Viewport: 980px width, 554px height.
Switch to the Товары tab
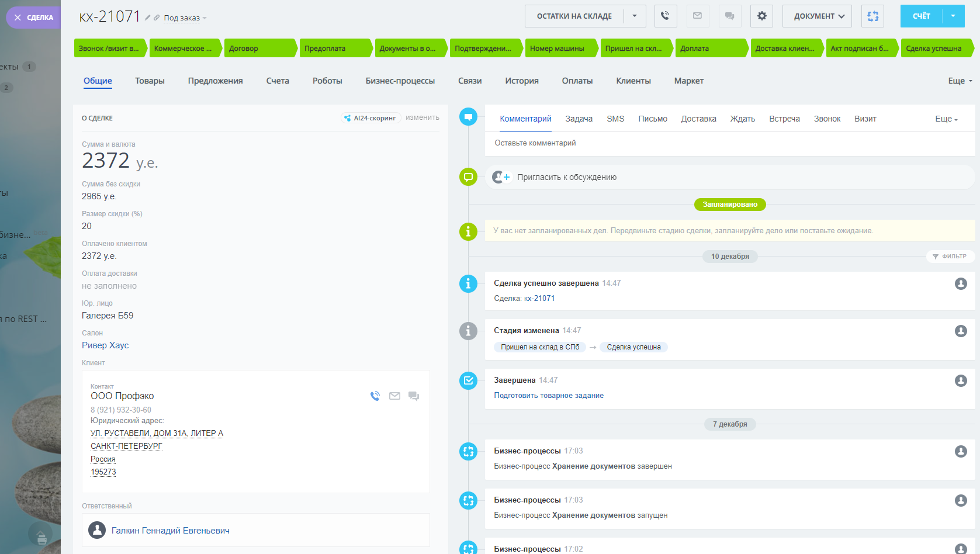(150, 81)
